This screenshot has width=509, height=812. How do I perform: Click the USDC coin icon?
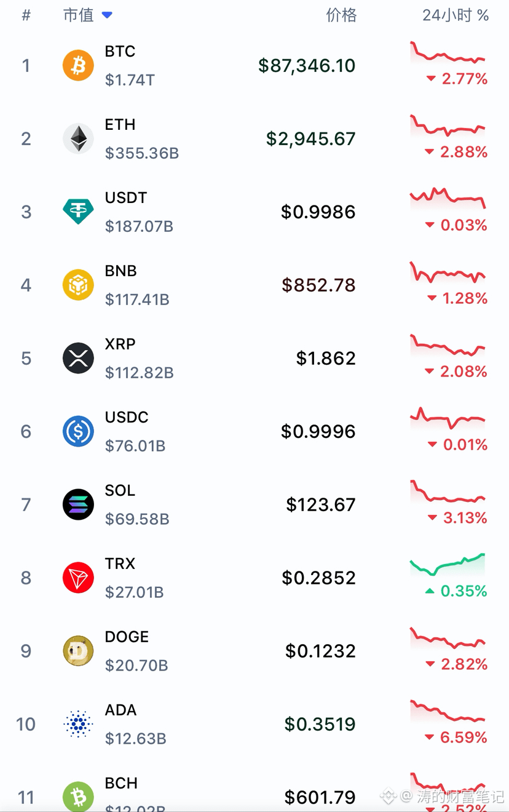(78, 432)
